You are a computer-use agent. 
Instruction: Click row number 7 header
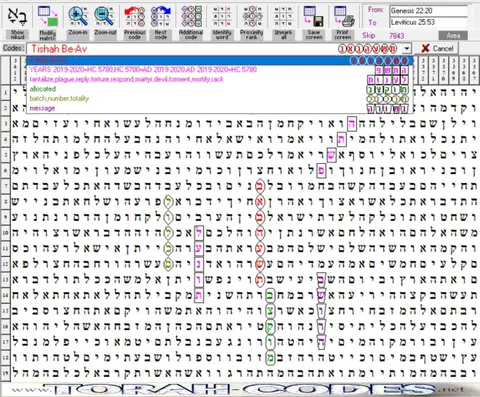pyautogui.click(x=6, y=186)
